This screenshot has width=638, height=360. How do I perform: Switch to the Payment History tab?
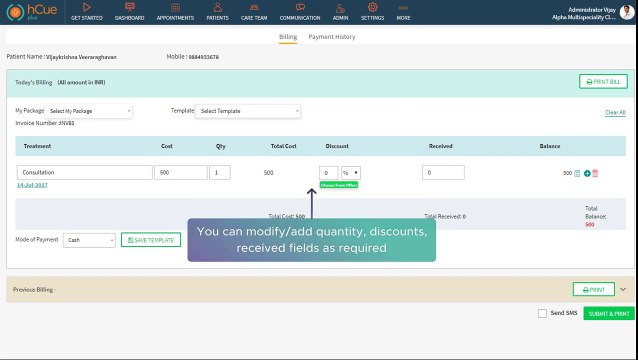click(x=332, y=37)
